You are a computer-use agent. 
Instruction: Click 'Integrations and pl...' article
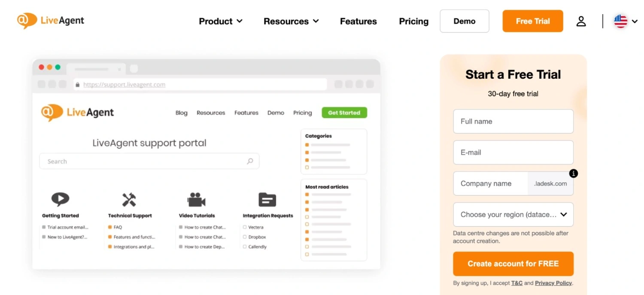coord(131,247)
